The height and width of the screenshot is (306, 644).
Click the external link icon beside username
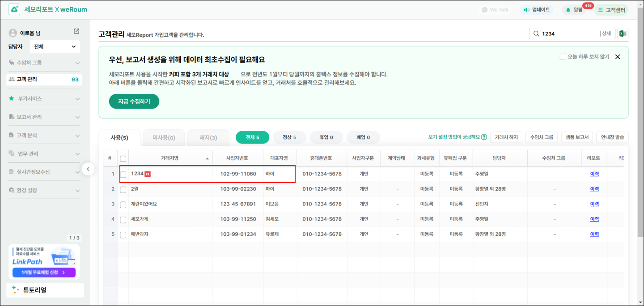click(76, 31)
